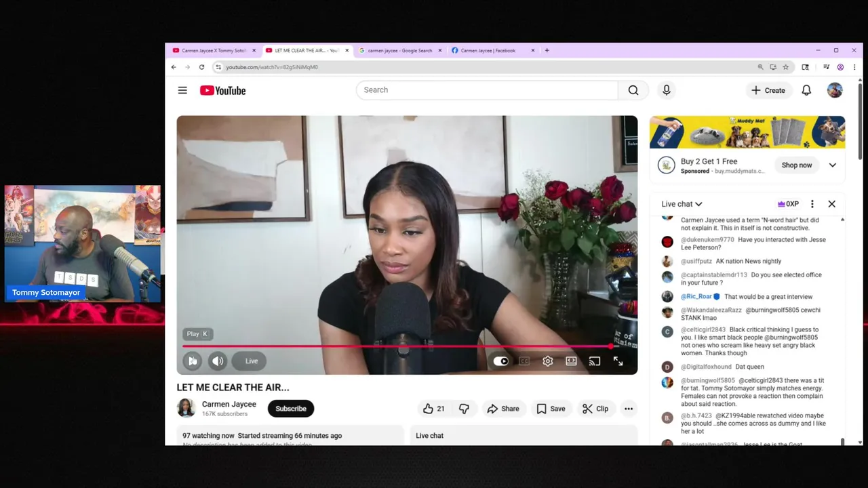Viewport: 868px width, 488px height.
Task: Open the account avatar menu
Action: pos(835,90)
